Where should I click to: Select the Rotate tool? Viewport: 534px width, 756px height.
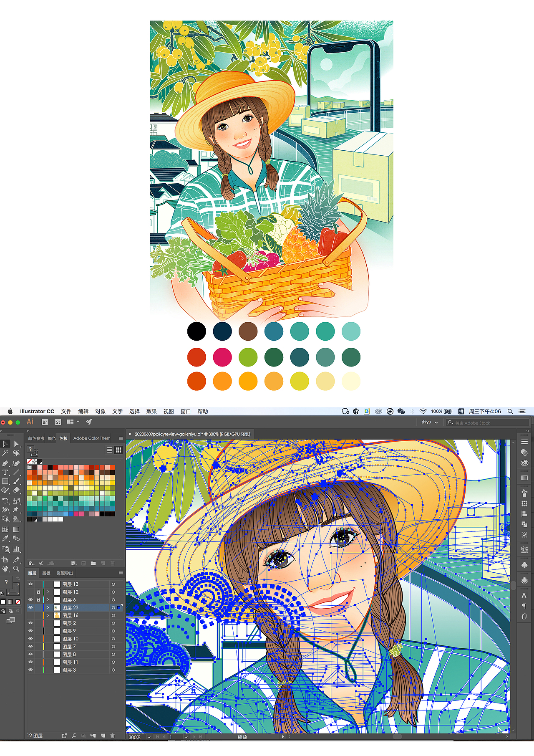(5, 501)
